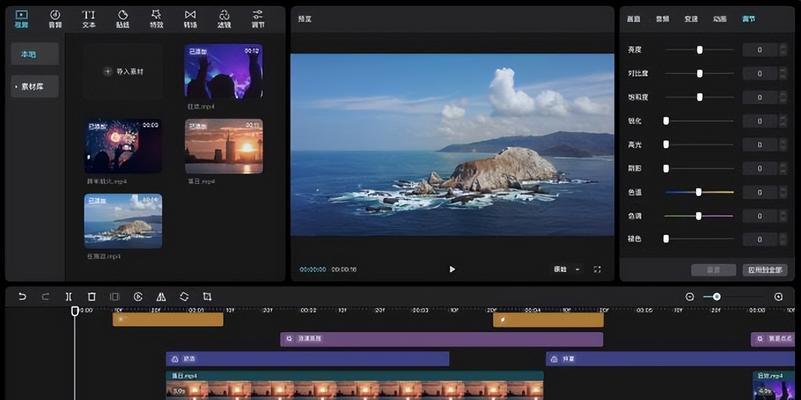Open the Filters (滤镜) tab
801x400 pixels.
pos(224,19)
